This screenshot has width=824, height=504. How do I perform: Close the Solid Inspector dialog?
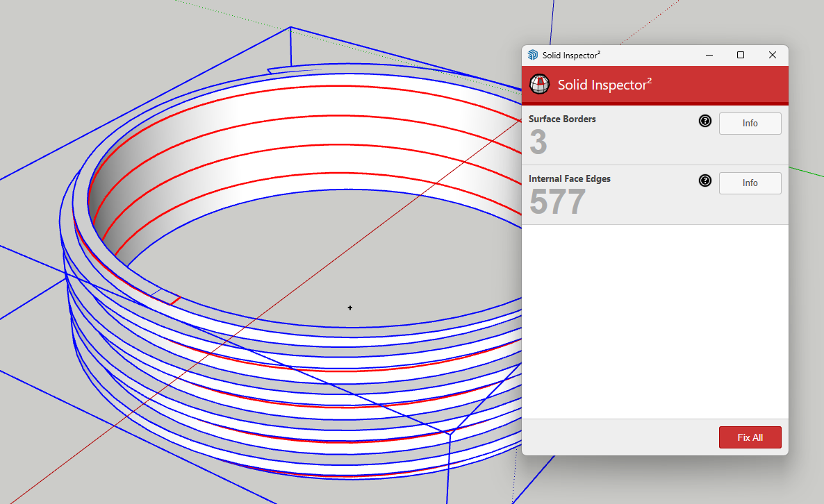click(x=773, y=55)
